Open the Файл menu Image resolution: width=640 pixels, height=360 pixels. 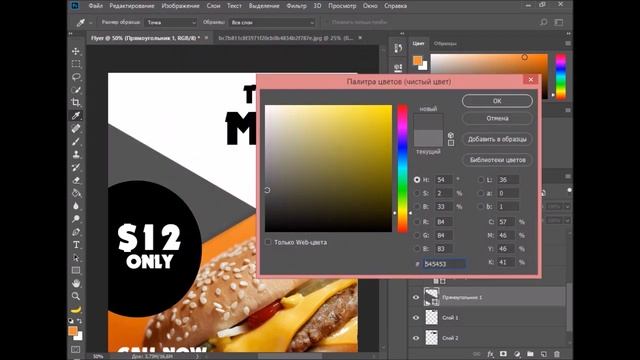(96, 6)
